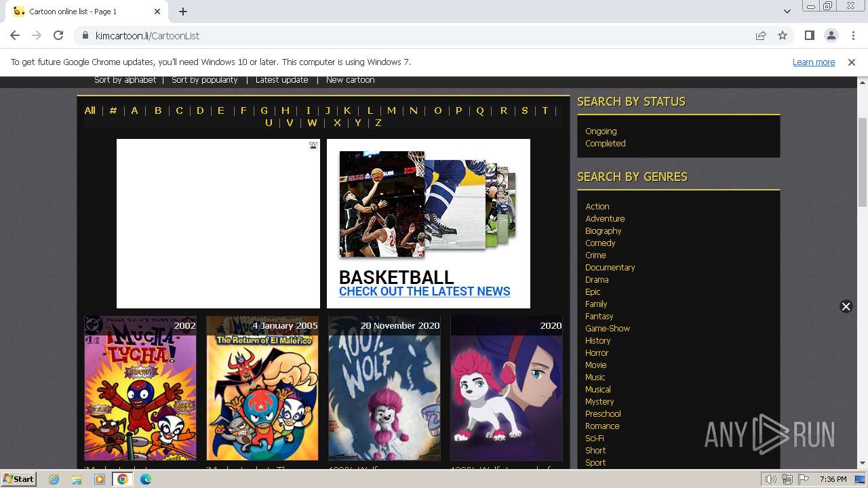Open a new browser tab
The height and width of the screenshot is (488, 868).
[183, 12]
